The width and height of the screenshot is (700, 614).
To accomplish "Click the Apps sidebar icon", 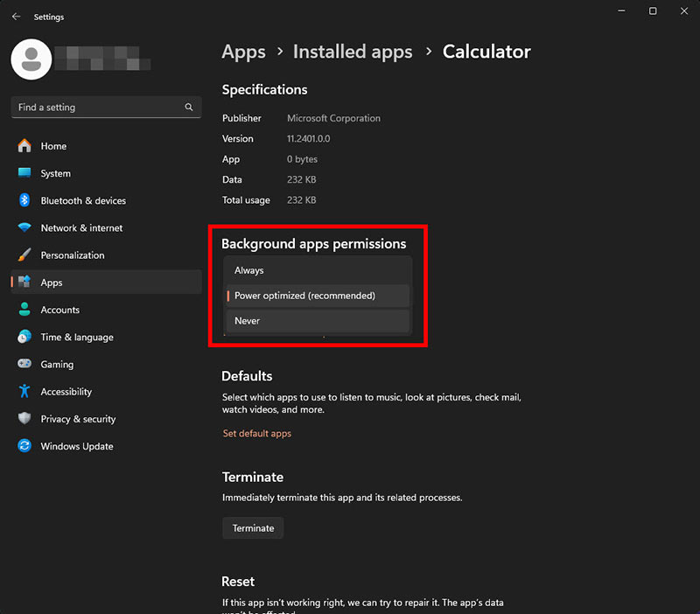I will click(x=24, y=282).
